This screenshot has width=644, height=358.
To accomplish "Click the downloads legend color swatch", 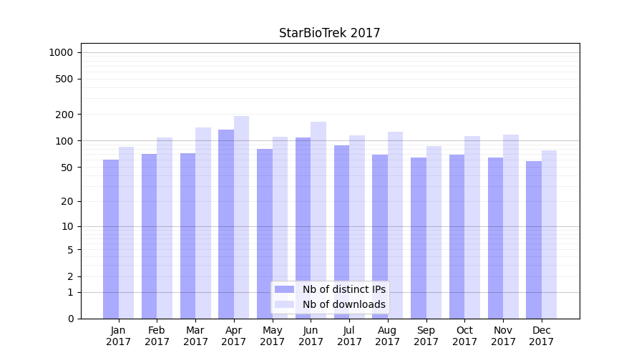I will [284, 304].
